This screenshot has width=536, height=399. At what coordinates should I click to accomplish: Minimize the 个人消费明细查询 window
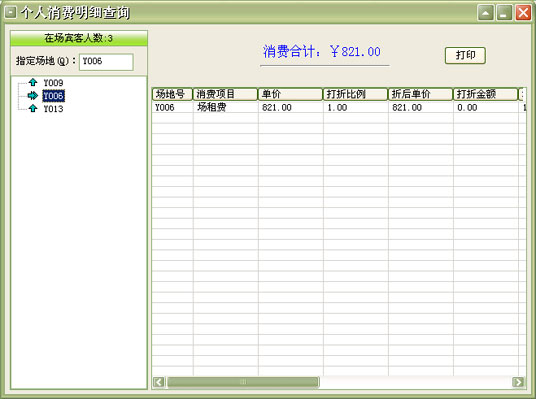coord(504,13)
